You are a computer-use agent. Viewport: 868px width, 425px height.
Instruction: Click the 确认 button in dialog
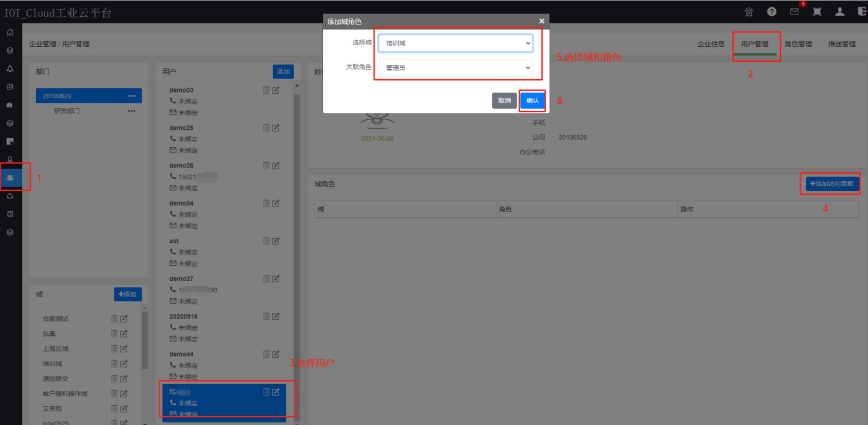click(532, 101)
